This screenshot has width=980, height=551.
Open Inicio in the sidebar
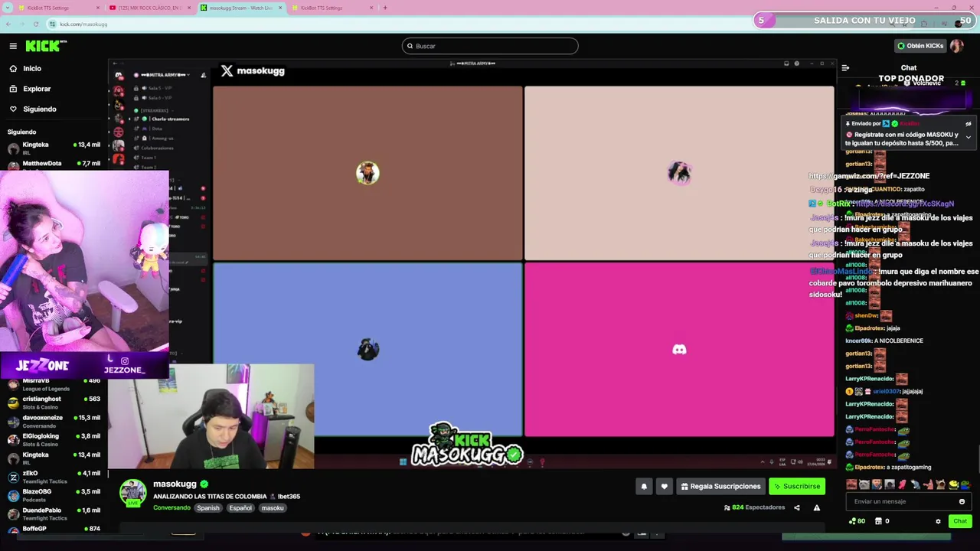32,69
